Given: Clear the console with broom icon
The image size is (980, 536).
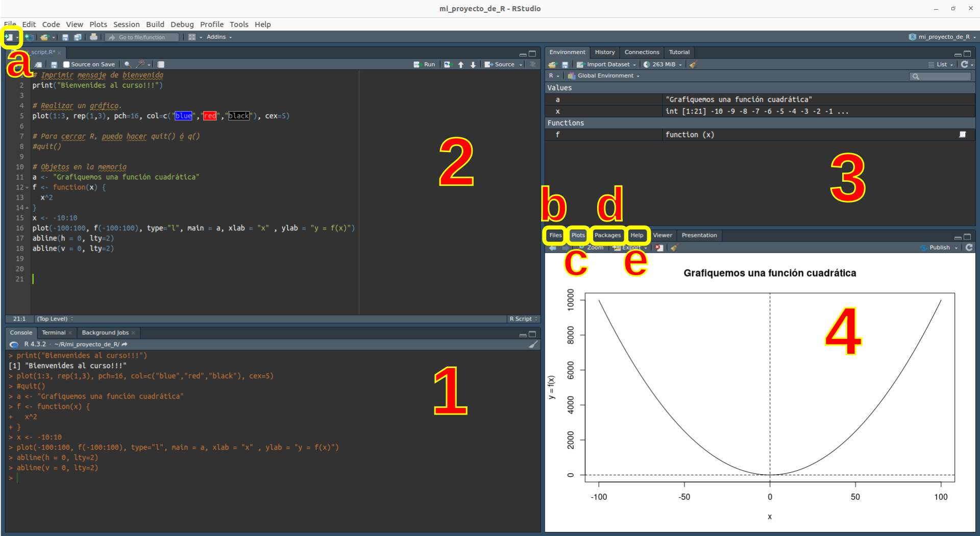Looking at the screenshot, I should 533,345.
